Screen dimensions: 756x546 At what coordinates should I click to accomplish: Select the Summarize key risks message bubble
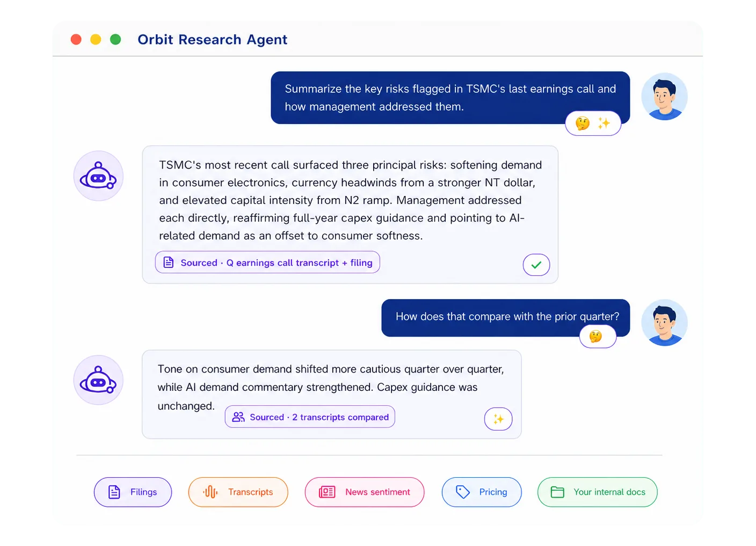click(450, 98)
